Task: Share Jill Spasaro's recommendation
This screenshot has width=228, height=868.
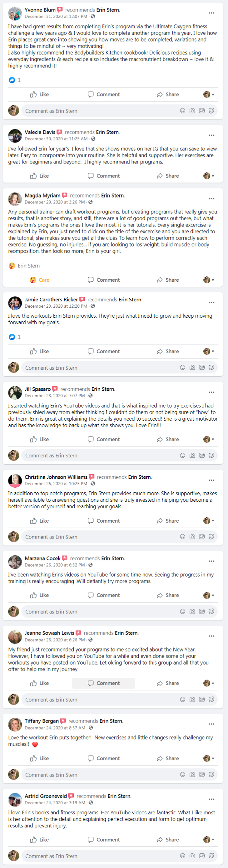Action: coord(168,439)
